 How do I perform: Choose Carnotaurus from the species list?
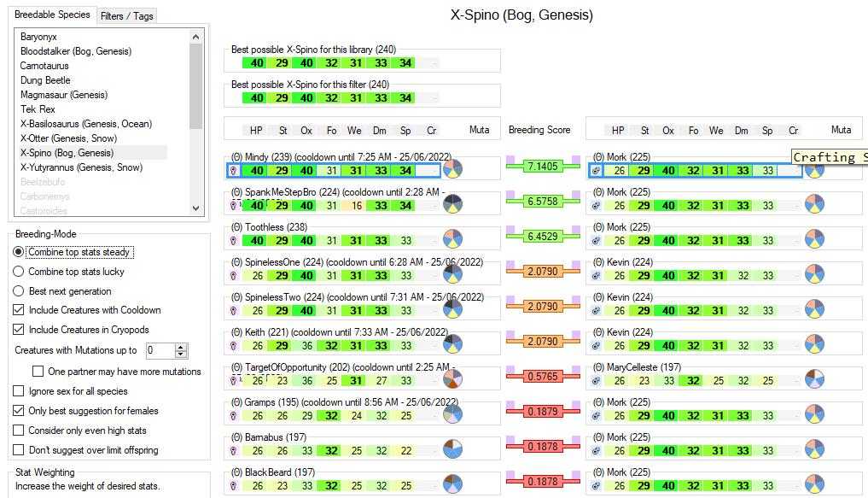point(44,66)
